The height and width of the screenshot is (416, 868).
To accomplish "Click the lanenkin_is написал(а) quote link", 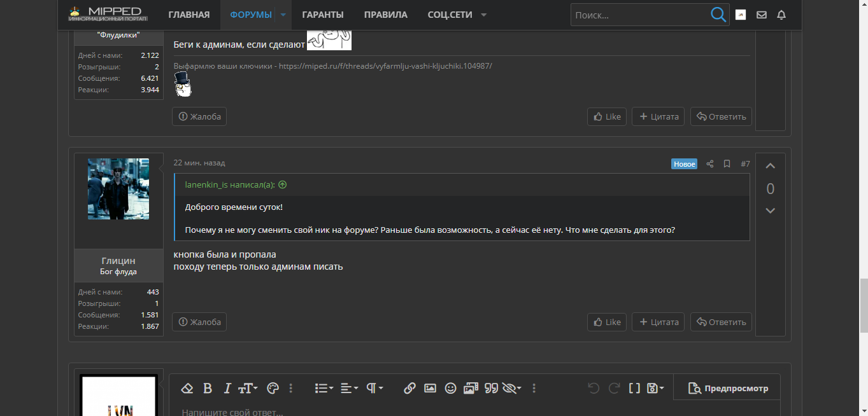I will click(x=230, y=185).
